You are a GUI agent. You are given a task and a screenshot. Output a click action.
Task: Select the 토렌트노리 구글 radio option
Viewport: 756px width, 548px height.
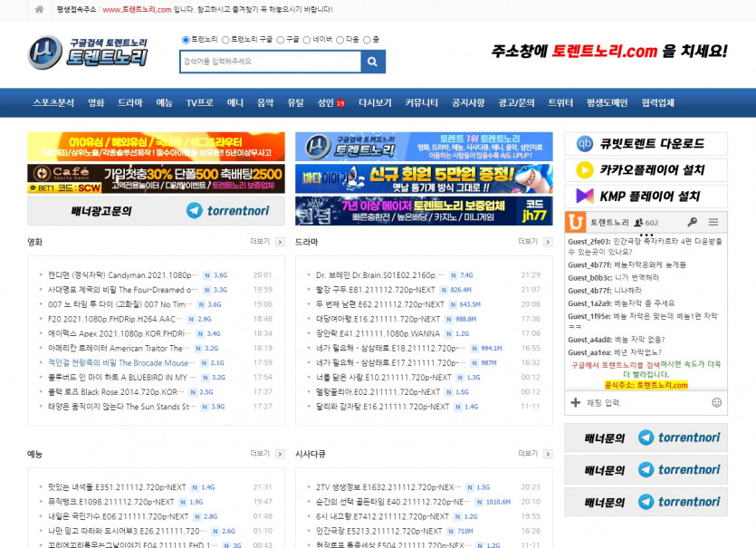tap(225, 40)
